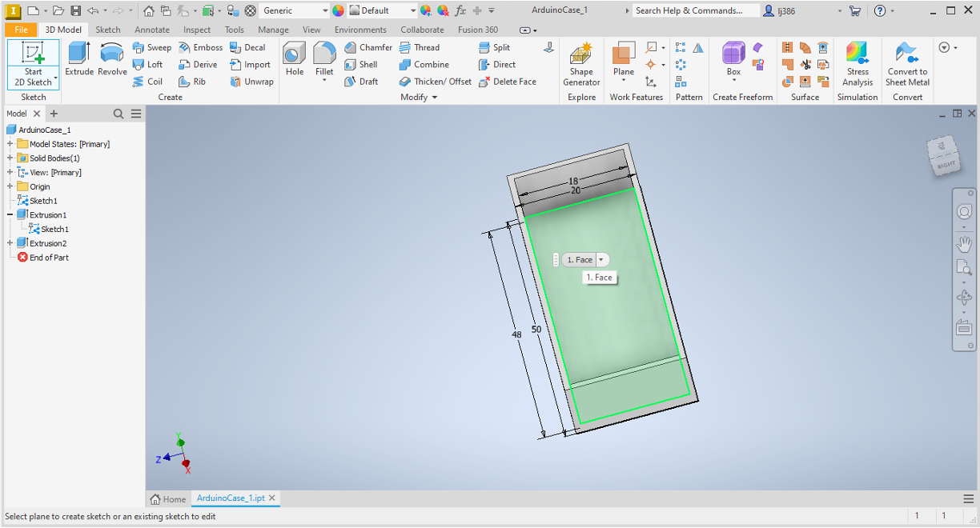This screenshot has width=980, height=528.
Task: Open the Inspect ribbon tab
Action: pos(197,30)
